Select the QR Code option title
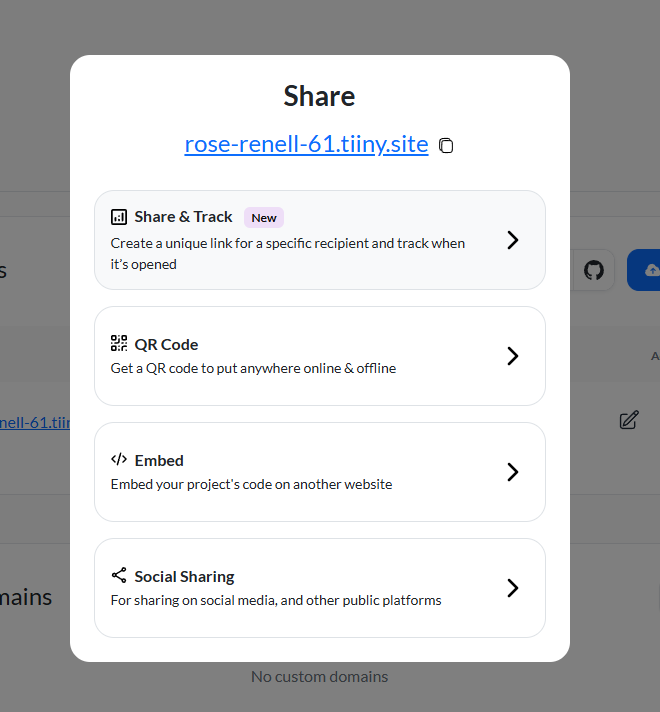The width and height of the screenshot is (660, 712). coord(166,344)
